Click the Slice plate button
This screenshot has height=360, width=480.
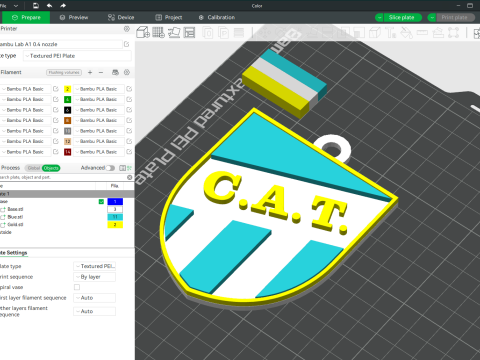(x=403, y=17)
